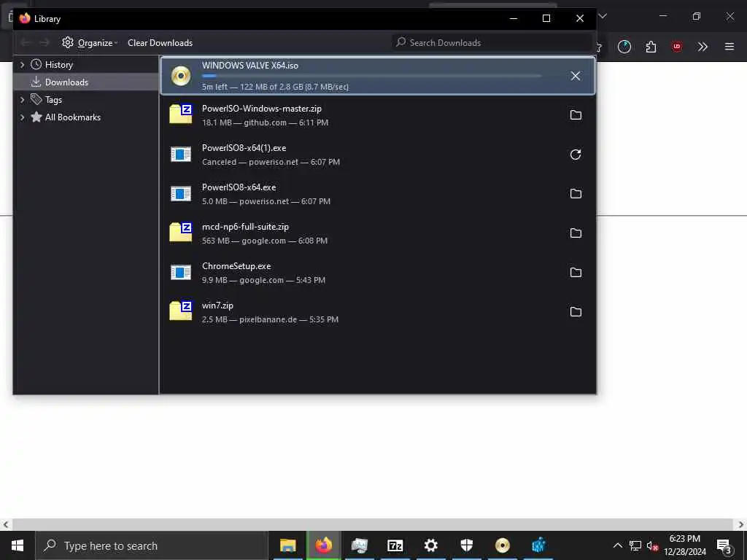Select the mcd-np6-full-suite.zip file name
Viewport: 747px width, 560px height.
pyautogui.click(x=245, y=227)
